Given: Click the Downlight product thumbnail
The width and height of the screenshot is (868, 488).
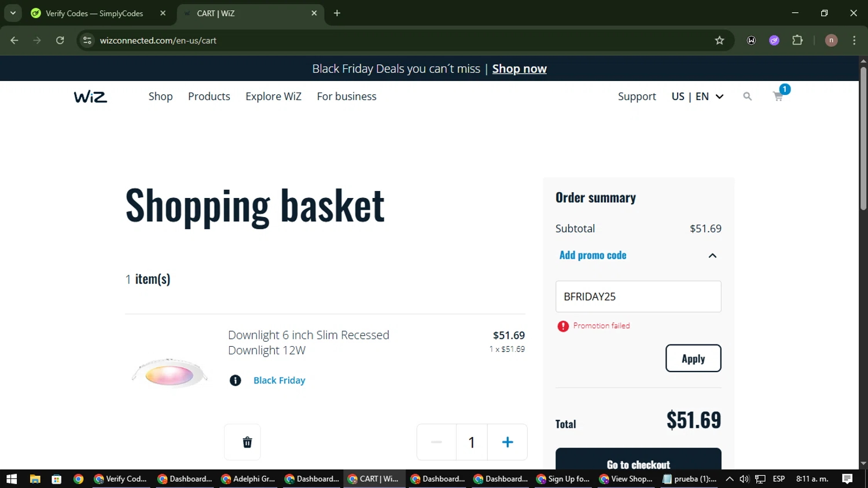Looking at the screenshot, I should pos(170,372).
